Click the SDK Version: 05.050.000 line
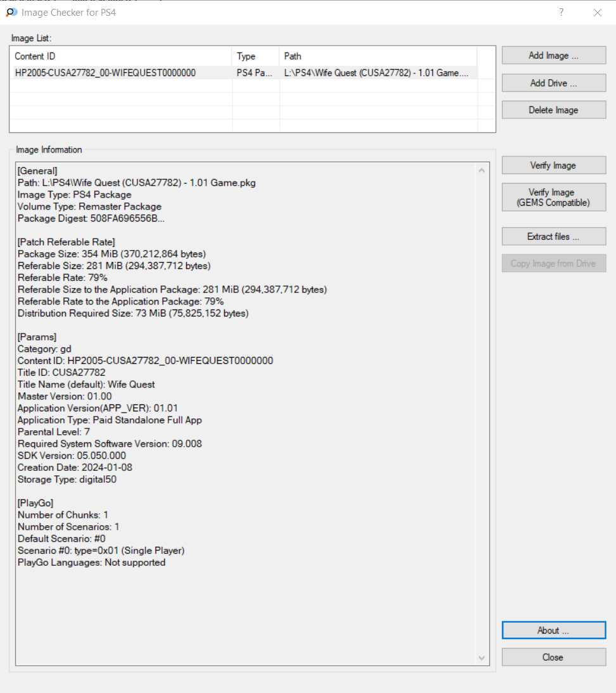The height and width of the screenshot is (693, 616). [x=72, y=456]
